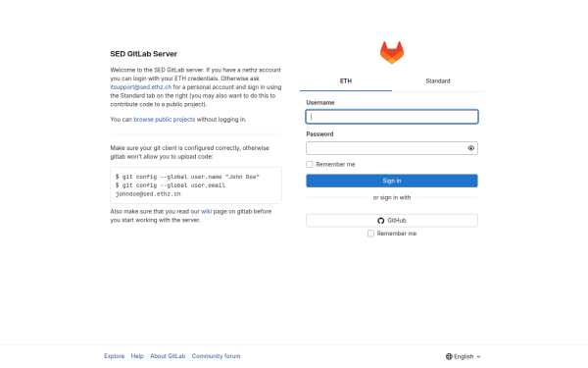Click the johndoe@sed.ethz.ch code text
Viewport: 588px width, 368px height.
pos(148,194)
